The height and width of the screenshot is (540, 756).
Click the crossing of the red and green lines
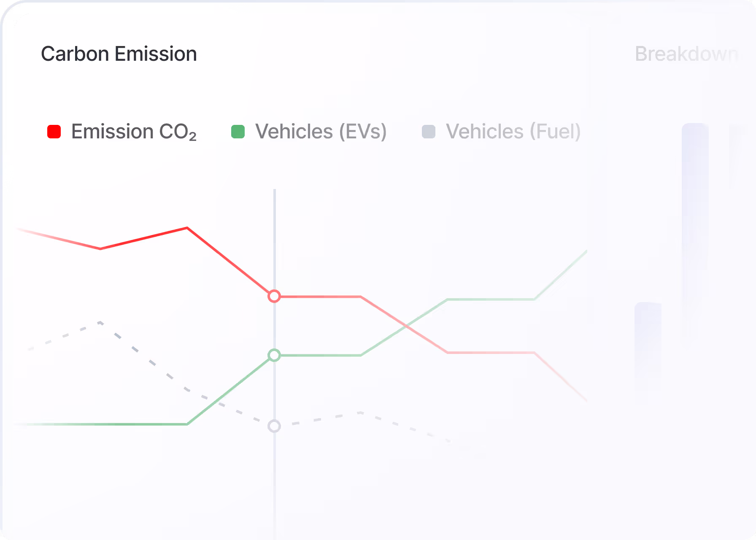coord(406,326)
